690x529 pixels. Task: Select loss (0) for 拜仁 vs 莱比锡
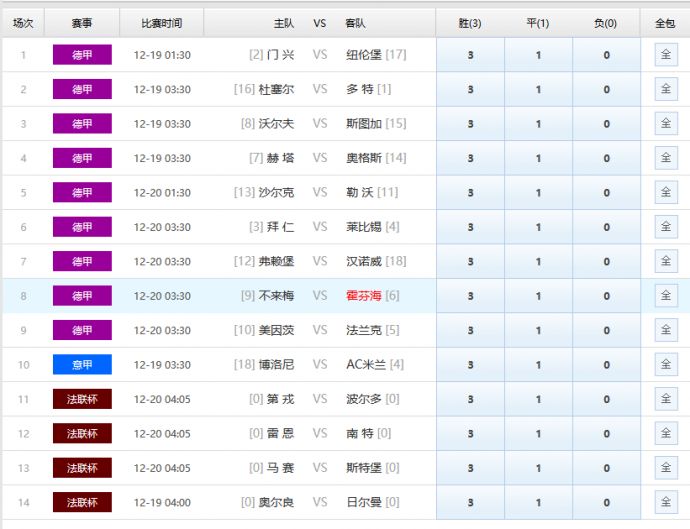(x=606, y=227)
